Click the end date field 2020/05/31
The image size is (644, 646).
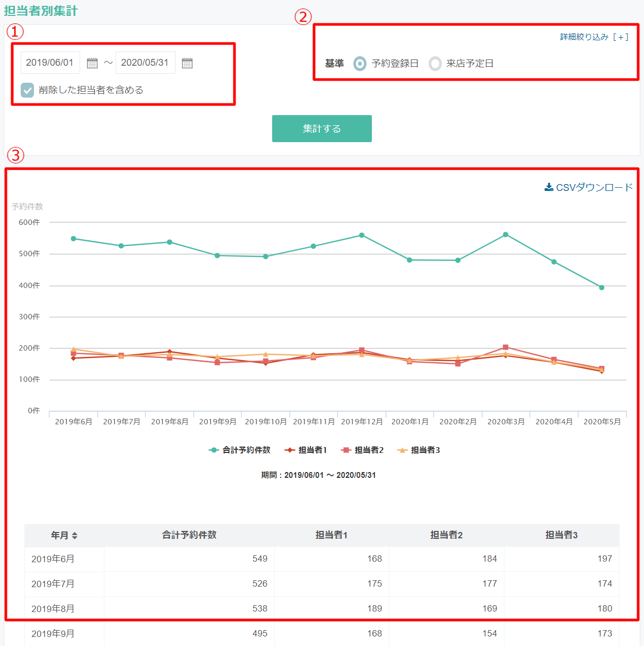point(145,63)
